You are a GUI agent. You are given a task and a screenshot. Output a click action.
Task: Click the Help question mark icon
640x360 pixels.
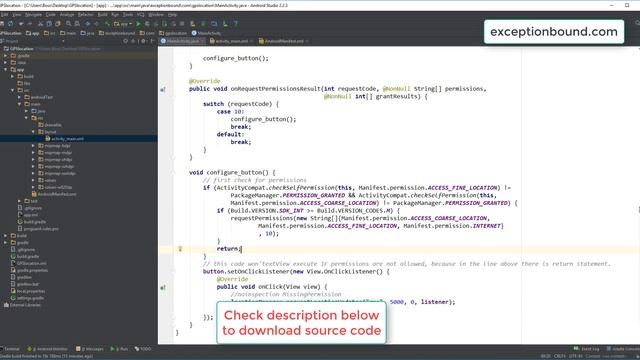(x=236, y=24)
